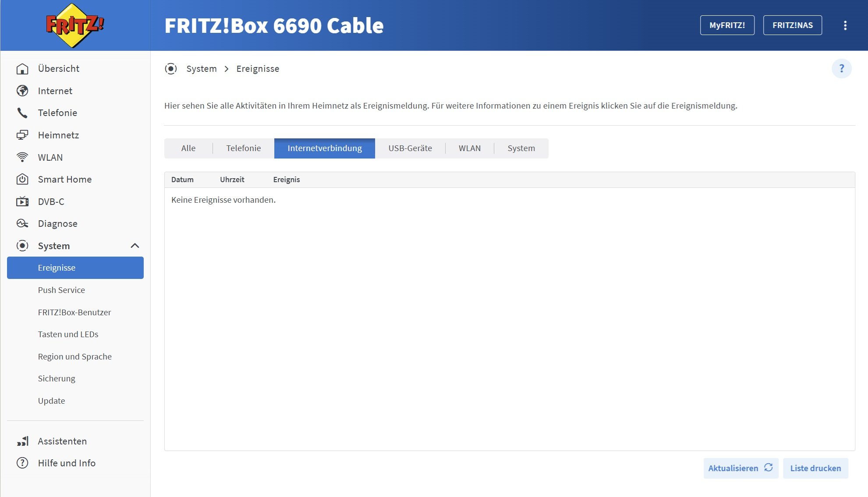Click the Internet globe icon in the sidebar
The image size is (868, 497).
click(22, 91)
